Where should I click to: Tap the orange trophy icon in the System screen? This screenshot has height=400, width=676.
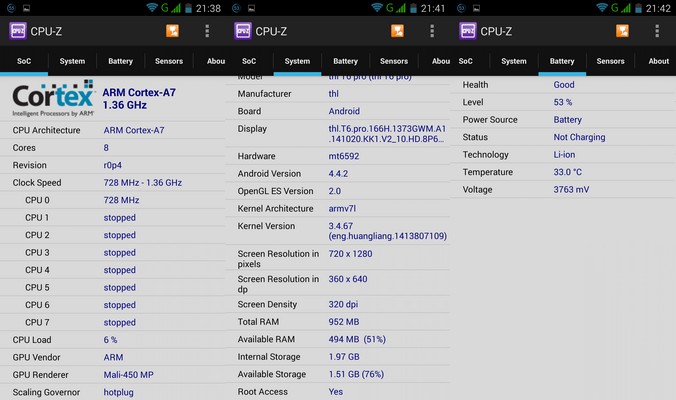coord(397,31)
